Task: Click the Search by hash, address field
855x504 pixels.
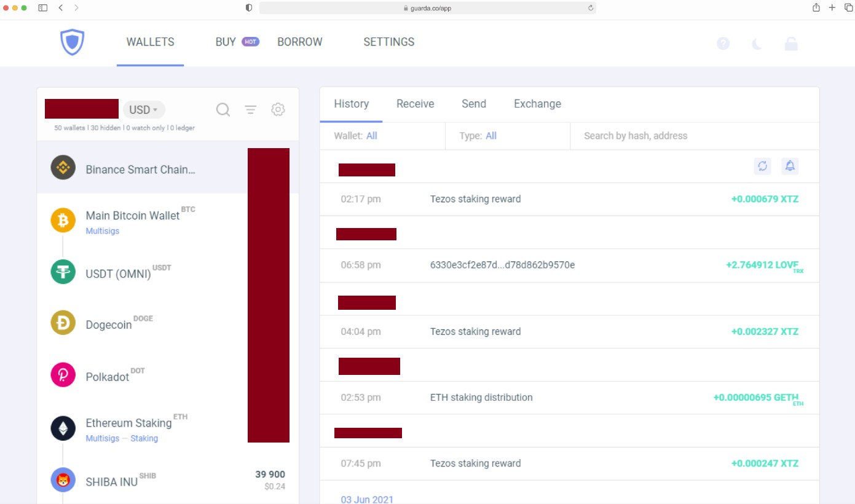Action: coord(695,136)
